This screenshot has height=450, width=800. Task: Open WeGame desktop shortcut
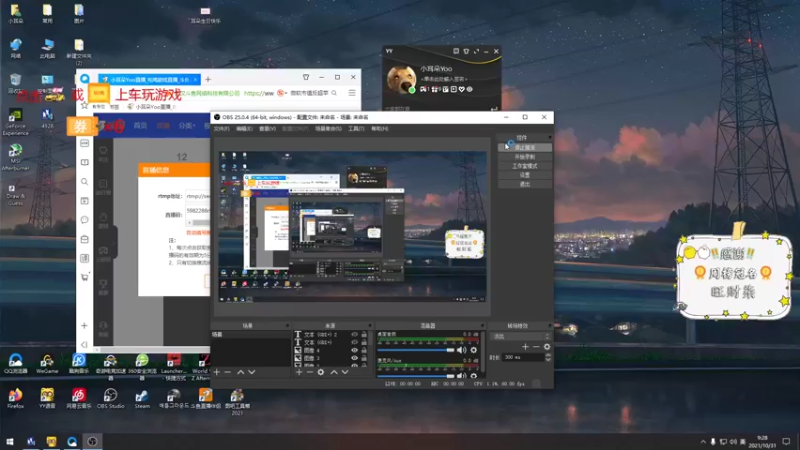pos(47,364)
